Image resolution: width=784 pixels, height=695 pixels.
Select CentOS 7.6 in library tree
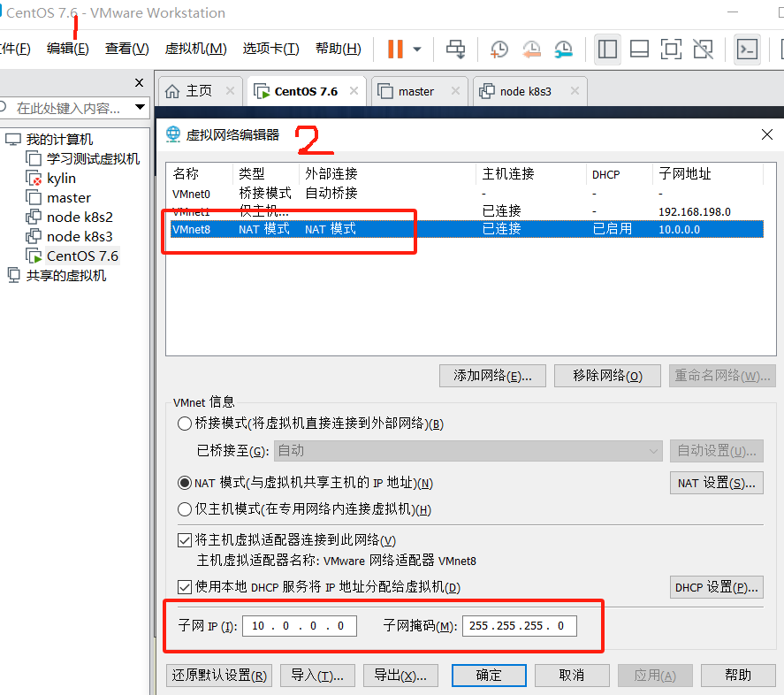click(82, 256)
